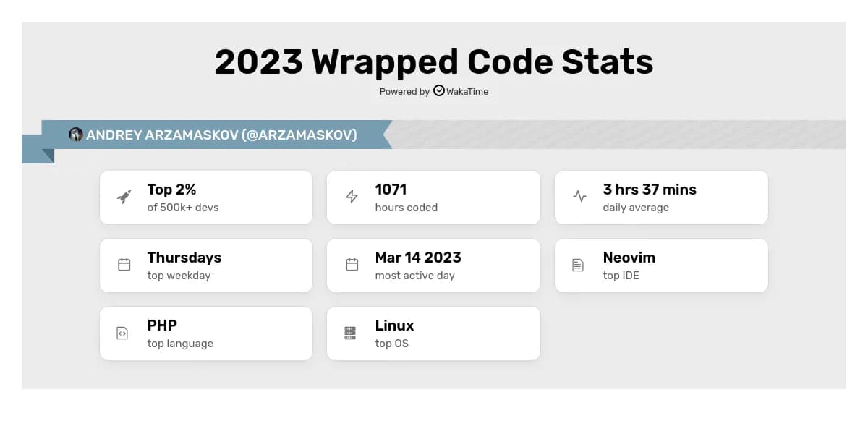
Task: Click Andrey Arzamaskov's profile avatar
Action: [75, 135]
